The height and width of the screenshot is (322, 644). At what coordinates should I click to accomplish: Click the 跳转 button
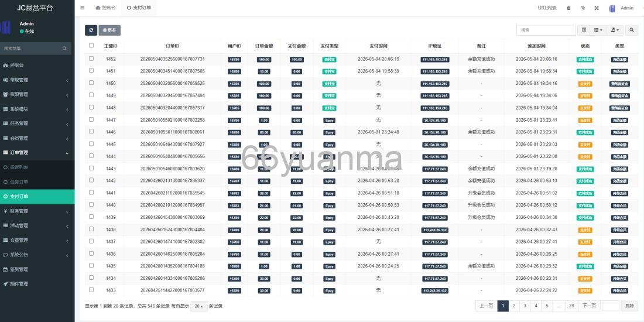tap(629, 306)
